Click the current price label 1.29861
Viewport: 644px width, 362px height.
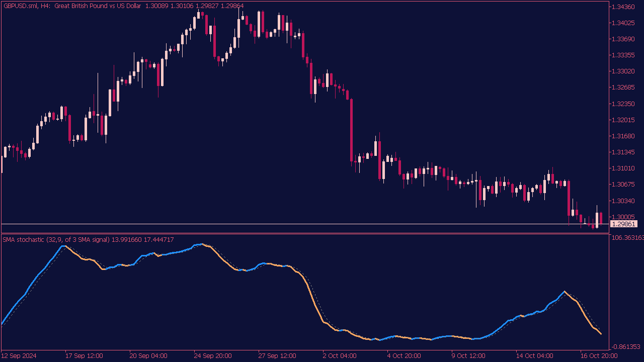pyautogui.click(x=624, y=224)
